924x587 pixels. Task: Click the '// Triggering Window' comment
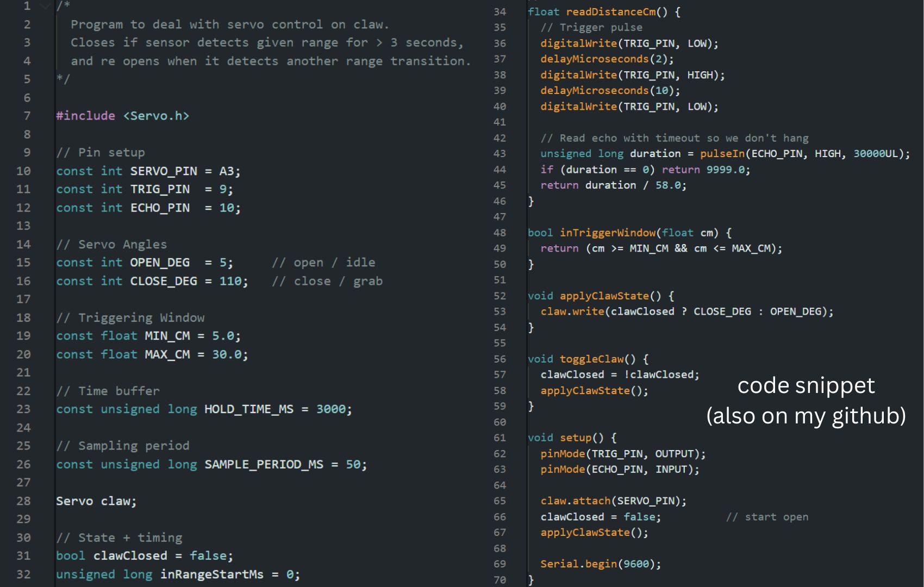(x=130, y=317)
